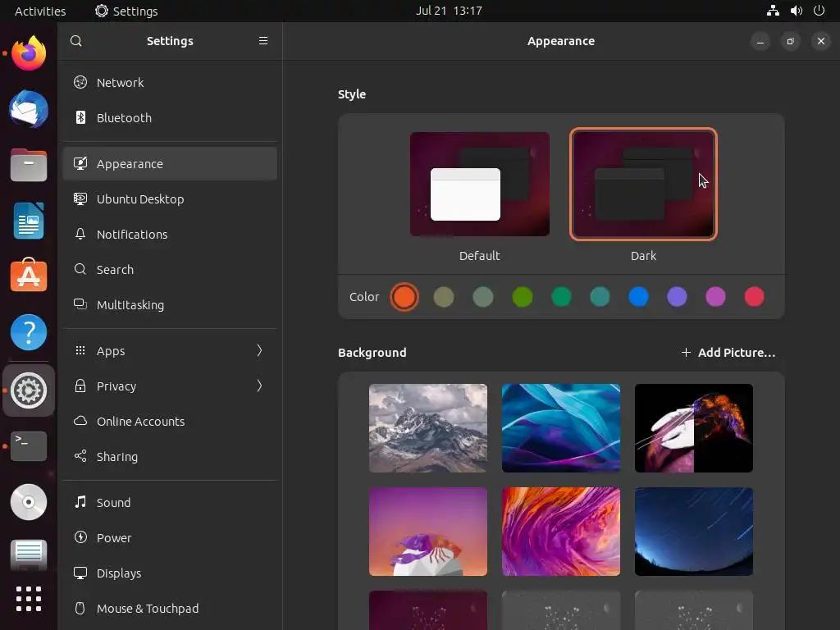The image size is (840, 630).
Task: Expand the Apps submenu chevron
Action: click(259, 350)
